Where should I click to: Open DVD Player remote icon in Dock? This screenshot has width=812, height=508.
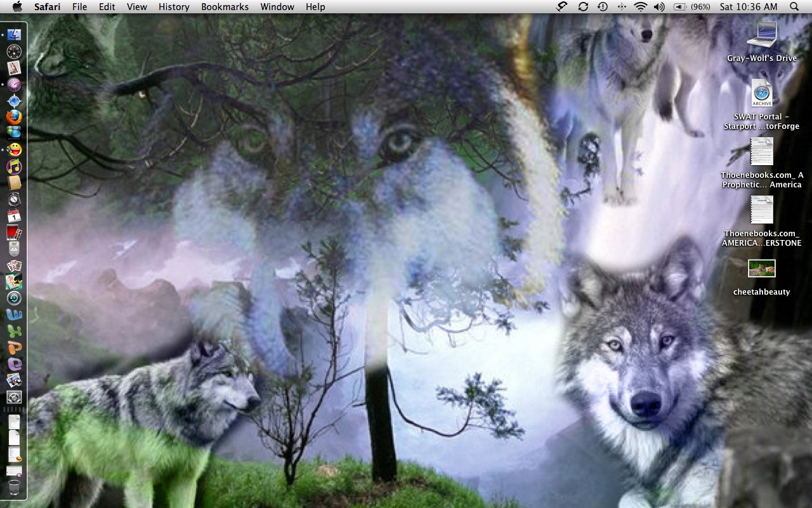(14, 249)
